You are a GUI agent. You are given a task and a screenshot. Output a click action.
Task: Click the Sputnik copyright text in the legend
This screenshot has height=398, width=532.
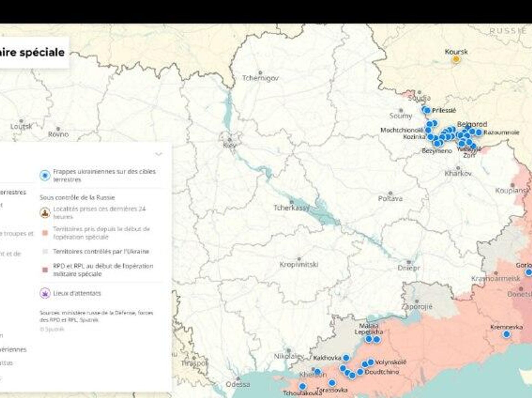tap(52, 329)
